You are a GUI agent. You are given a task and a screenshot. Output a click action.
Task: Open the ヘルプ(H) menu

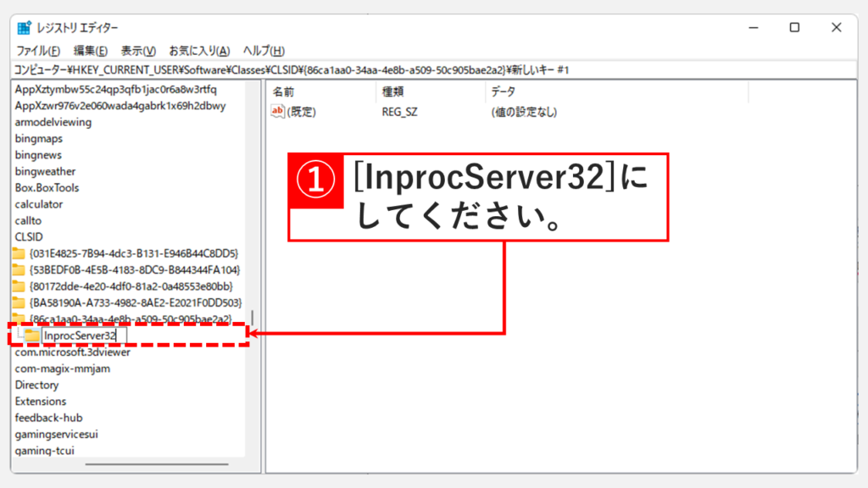(x=264, y=51)
